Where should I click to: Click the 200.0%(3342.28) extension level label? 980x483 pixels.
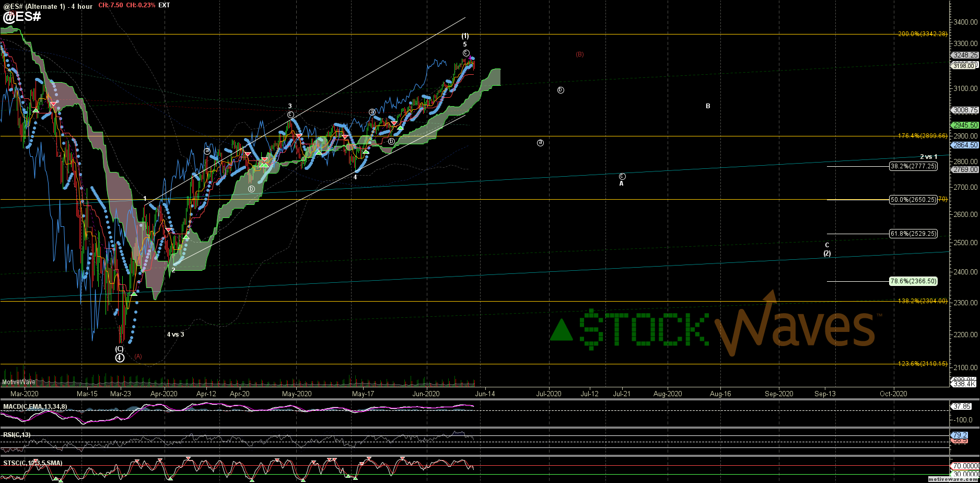922,34
